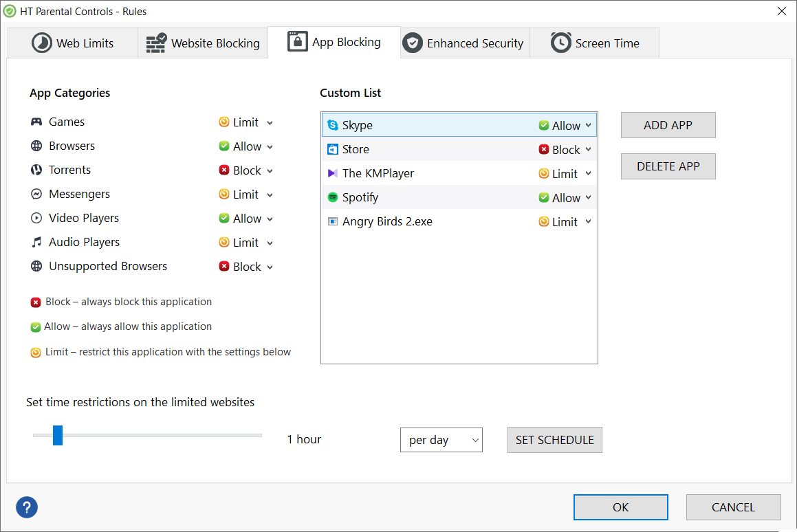The image size is (797, 532).
Task: Click the Website Blocking wall icon
Action: tap(157, 43)
